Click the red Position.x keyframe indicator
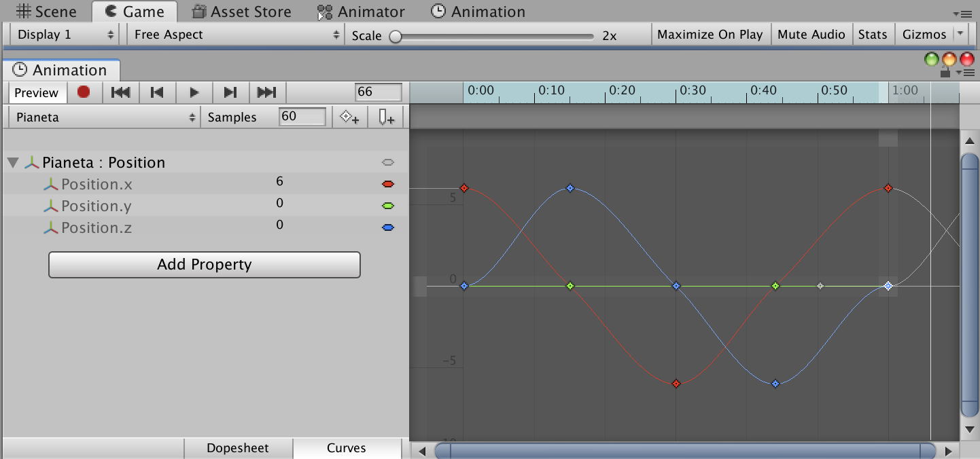The image size is (980, 459). 388,184
